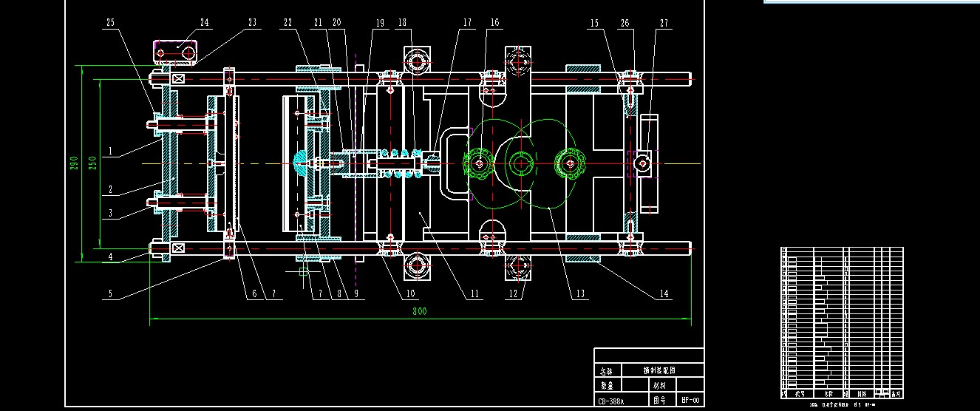Pick the 800 horizontal dimension text
Screen dimensions: 980x411
419,311
